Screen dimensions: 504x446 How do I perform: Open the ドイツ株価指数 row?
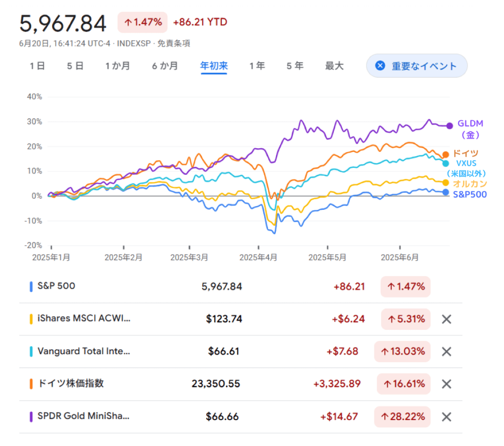click(241, 384)
